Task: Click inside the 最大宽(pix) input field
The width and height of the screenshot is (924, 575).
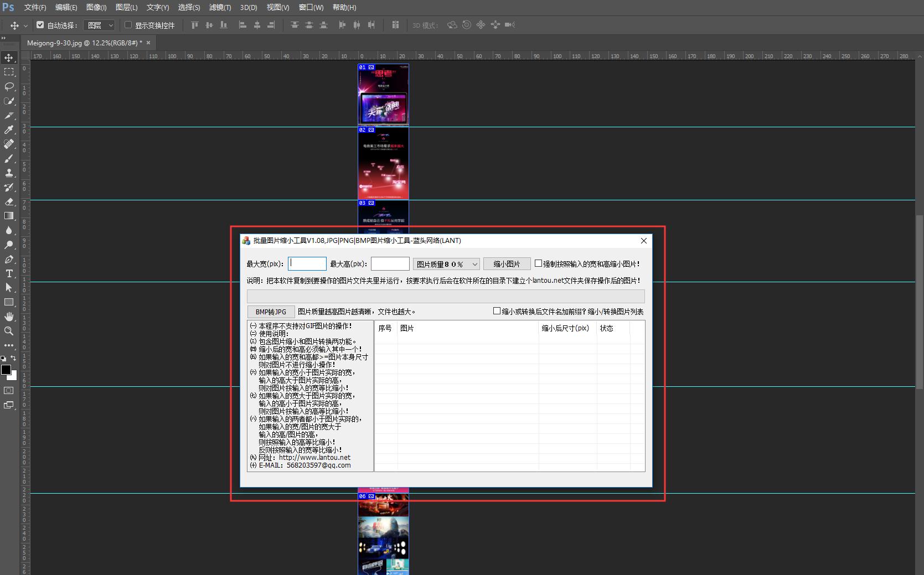Action: 307,263
